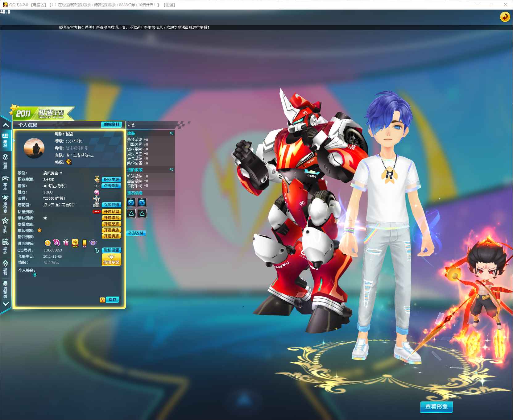Open the 积累 sidebar tab
Screen dimensions: 513x420
click(5, 161)
